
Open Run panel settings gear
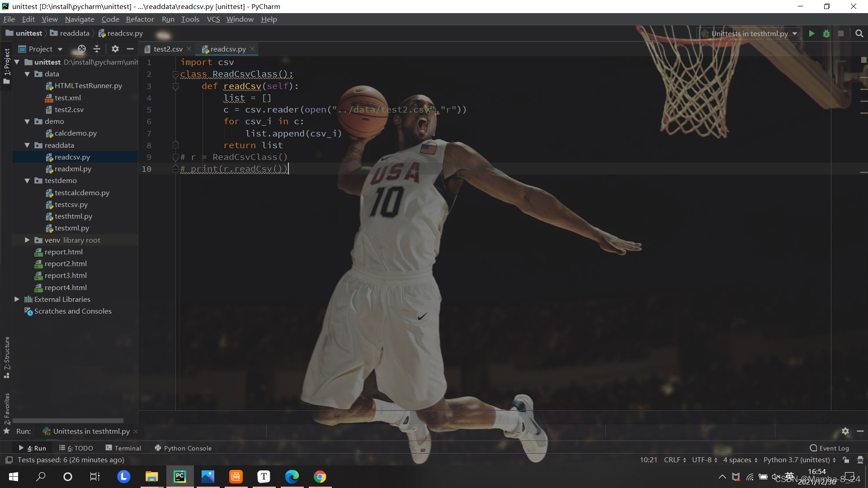(x=845, y=431)
